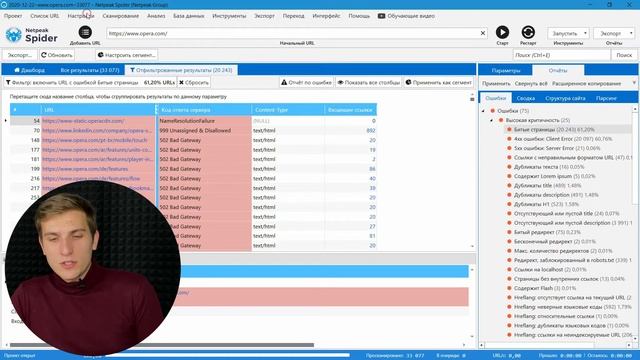Viewport: 640px width, 360px height.
Task: Switch to the Параметры panel tab
Action: pyautogui.click(x=506, y=70)
